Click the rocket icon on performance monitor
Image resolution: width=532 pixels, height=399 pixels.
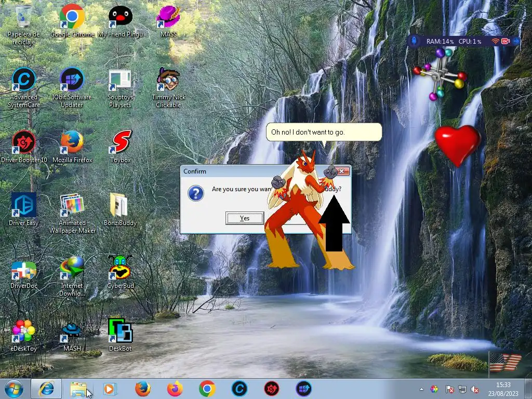[414, 42]
